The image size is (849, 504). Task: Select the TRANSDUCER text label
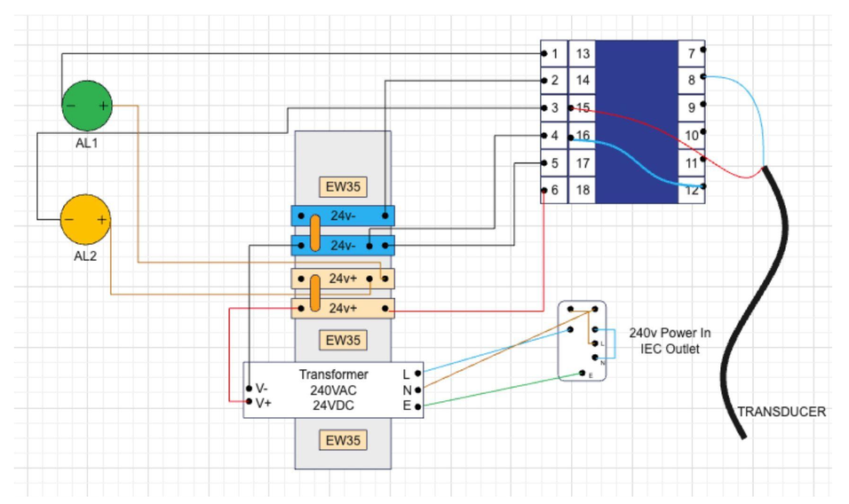click(x=782, y=412)
